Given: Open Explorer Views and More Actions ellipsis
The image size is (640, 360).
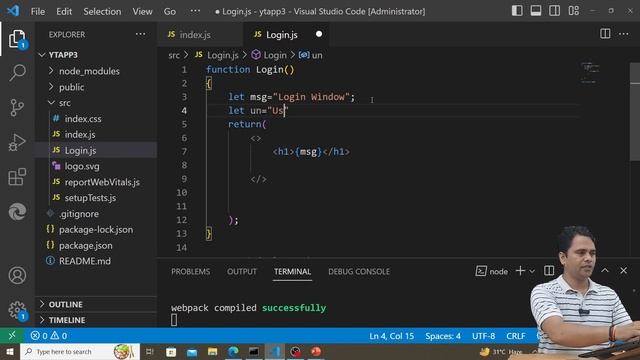Looking at the screenshot, I should coord(140,34).
